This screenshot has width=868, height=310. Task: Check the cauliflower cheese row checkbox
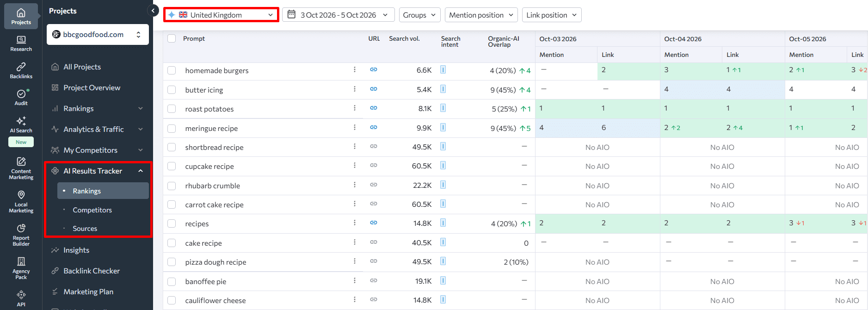(x=172, y=300)
